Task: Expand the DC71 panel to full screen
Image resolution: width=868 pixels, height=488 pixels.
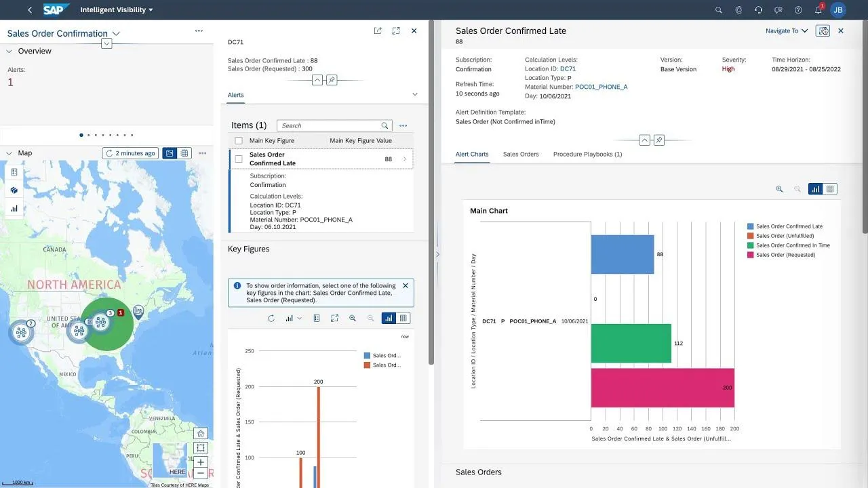Action: (396, 30)
